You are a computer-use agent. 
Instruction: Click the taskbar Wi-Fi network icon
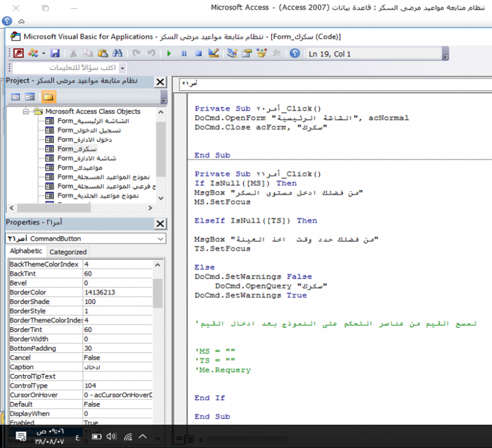point(128,437)
